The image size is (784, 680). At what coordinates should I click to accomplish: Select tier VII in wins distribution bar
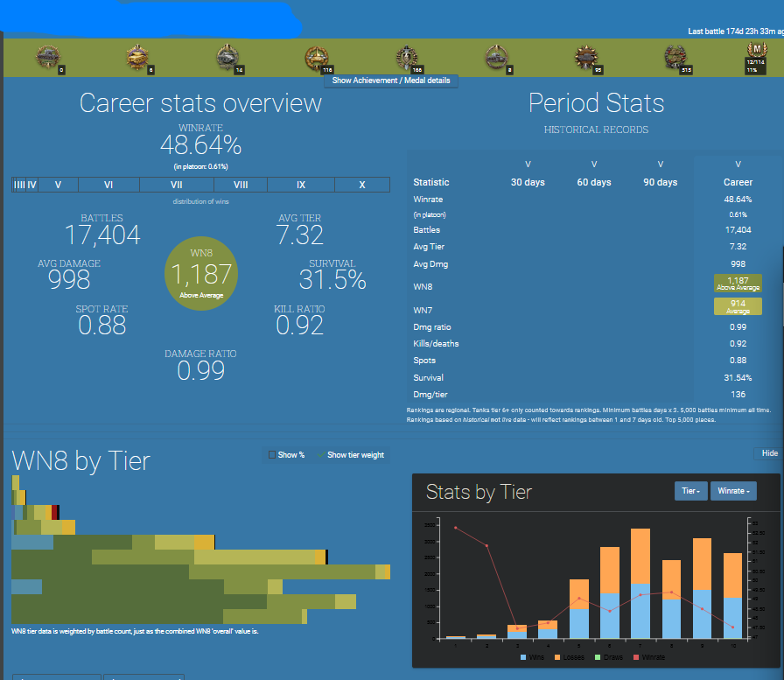coord(176,185)
